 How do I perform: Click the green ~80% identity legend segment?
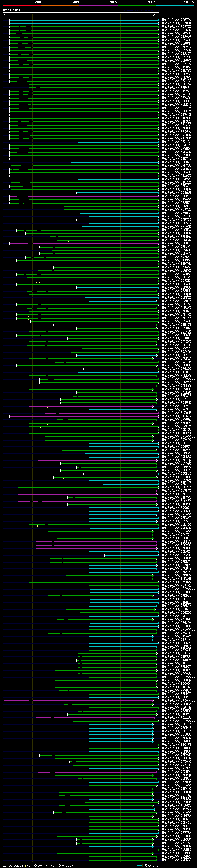(137, 6)
